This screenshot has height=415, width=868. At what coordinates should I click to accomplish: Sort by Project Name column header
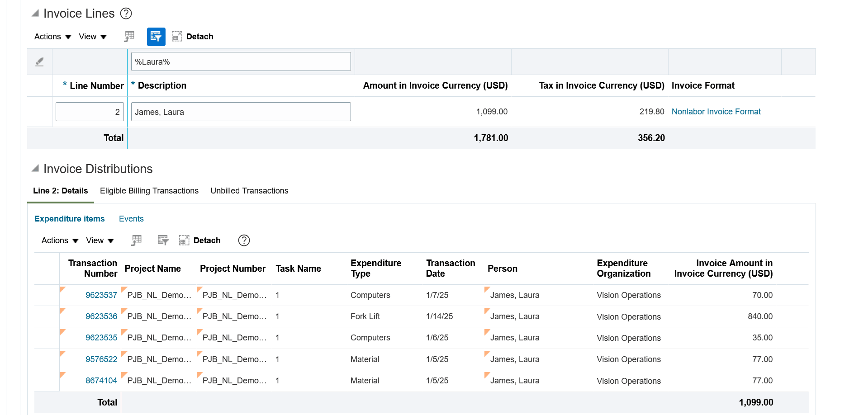pos(153,269)
